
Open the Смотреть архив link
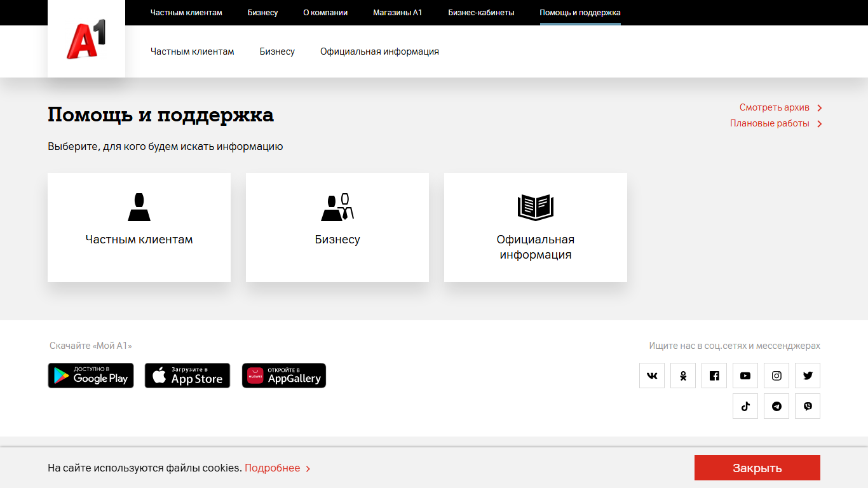tap(775, 107)
